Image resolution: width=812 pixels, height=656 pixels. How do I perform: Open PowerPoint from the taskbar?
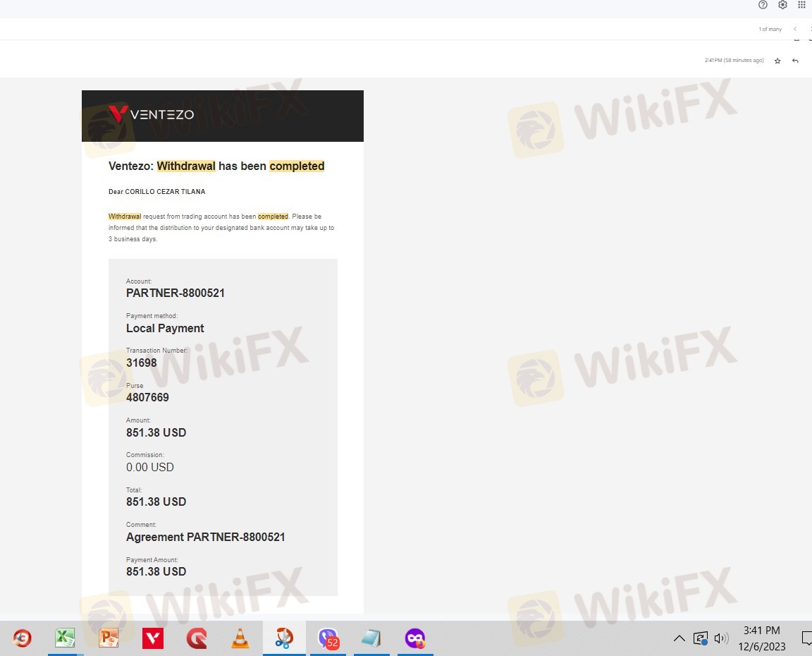pyautogui.click(x=109, y=638)
